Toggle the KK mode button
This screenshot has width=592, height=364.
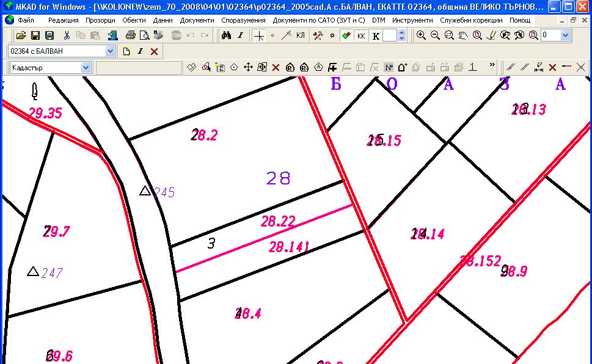(x=361, y=35)
